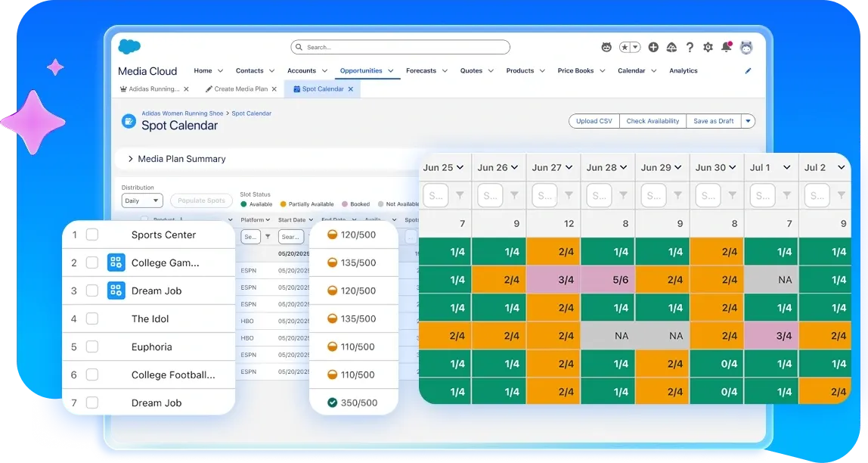Image resolution: width=868 pixels, height=463 pixels.
Task: Open the Forecasts nav item
Action: [421, 71]
